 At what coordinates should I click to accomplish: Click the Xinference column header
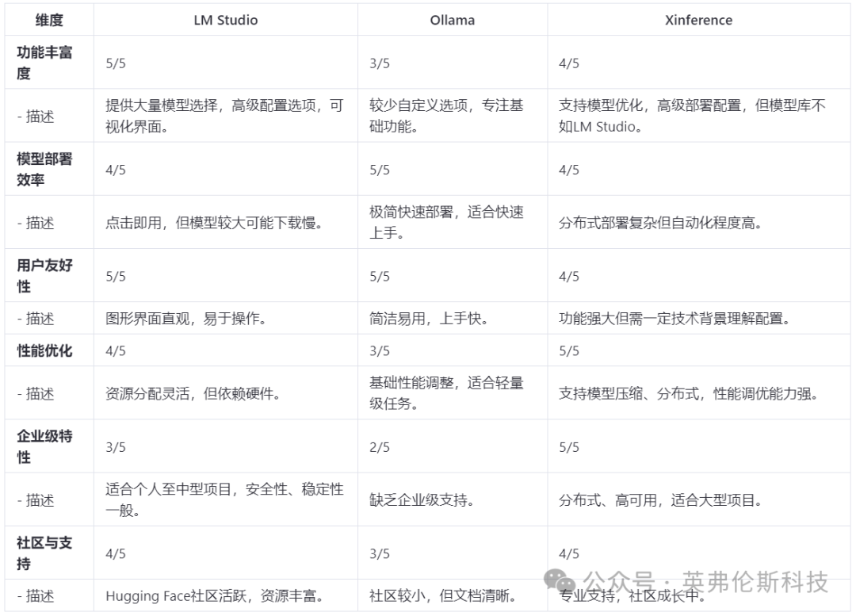point(698,20)
